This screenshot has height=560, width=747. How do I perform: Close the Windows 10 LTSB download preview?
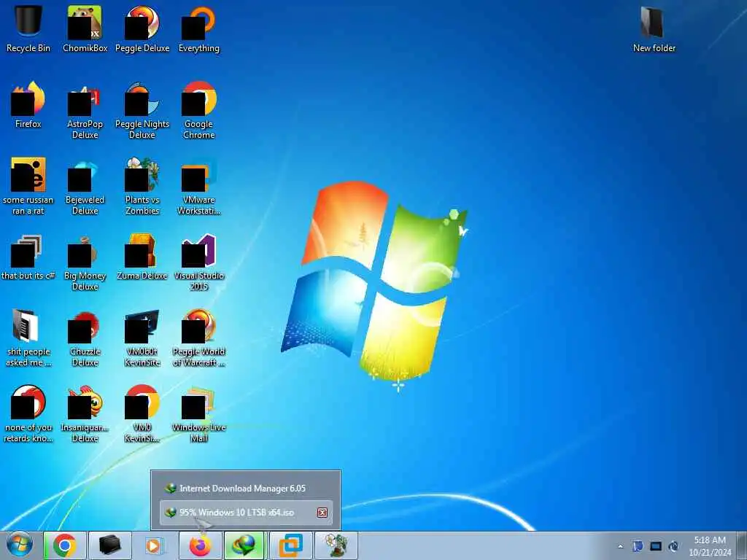(x=322, y=513)
